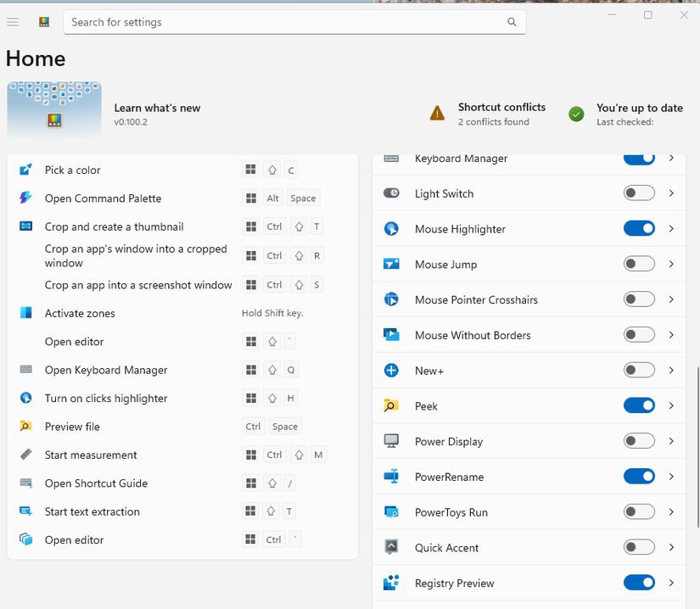Open Light Switch settings via its chevron
Image resolution: width=700 pixels, height=609 pixels.
pos(671,193)
